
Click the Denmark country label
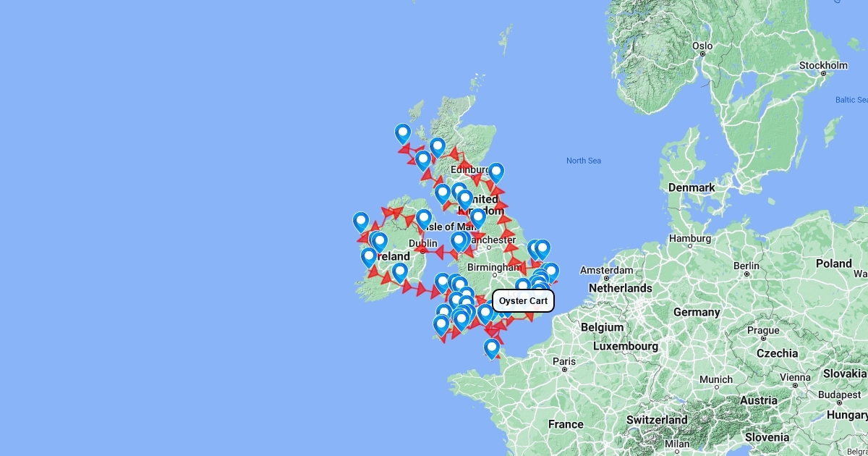[x=692, y=187]
